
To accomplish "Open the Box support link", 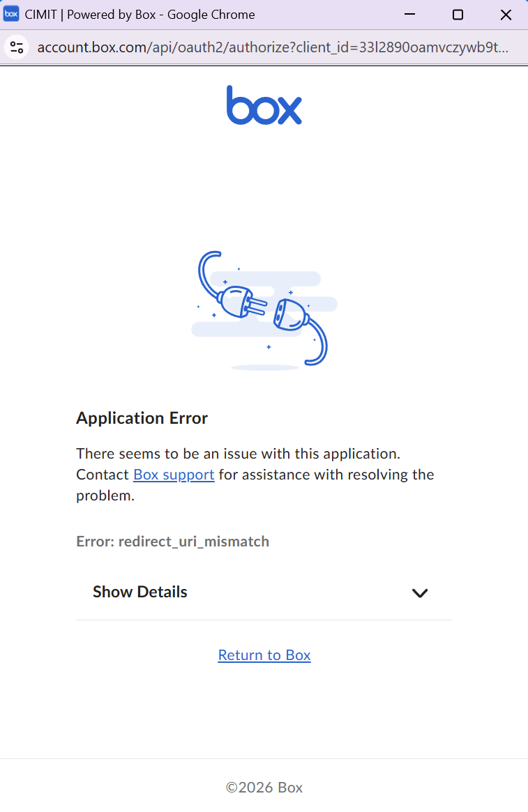I will tap(174, 475).
